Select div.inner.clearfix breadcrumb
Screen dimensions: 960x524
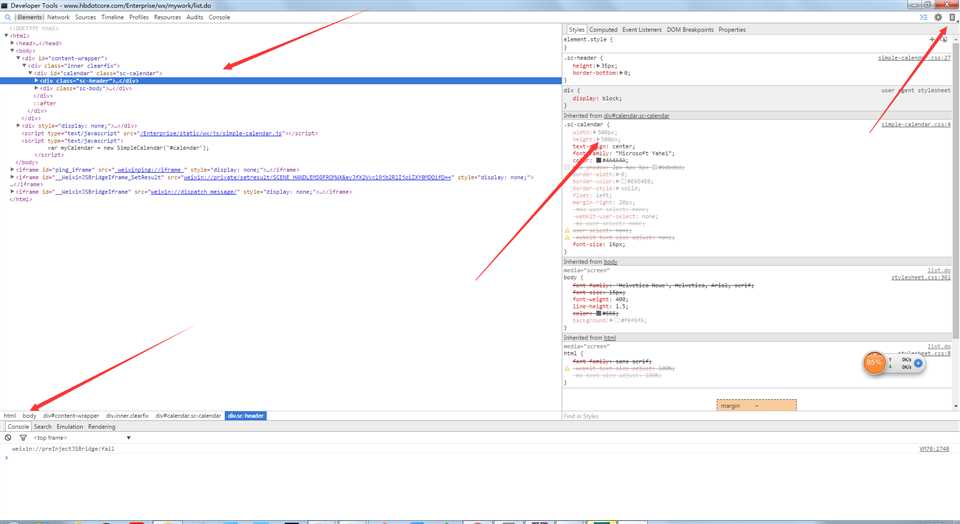click(x=127, y=416)
